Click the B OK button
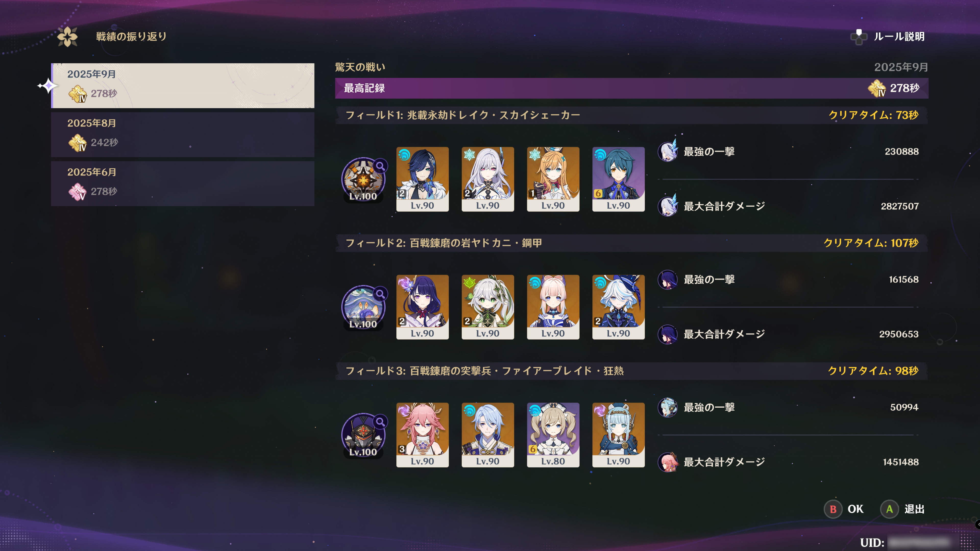This screenshot has height=551, width=980. (x=844, y=509)
